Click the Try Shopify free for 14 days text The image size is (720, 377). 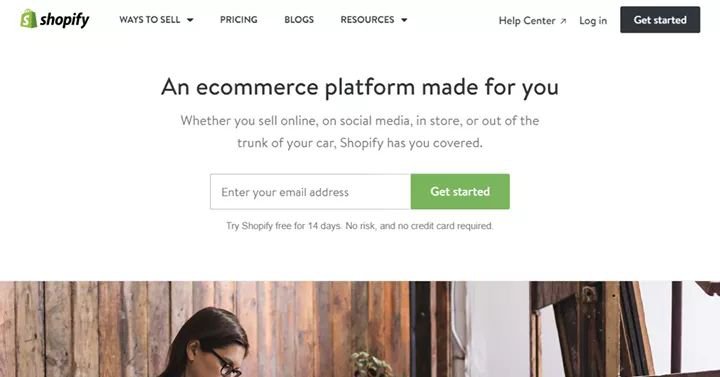[360, 226]
